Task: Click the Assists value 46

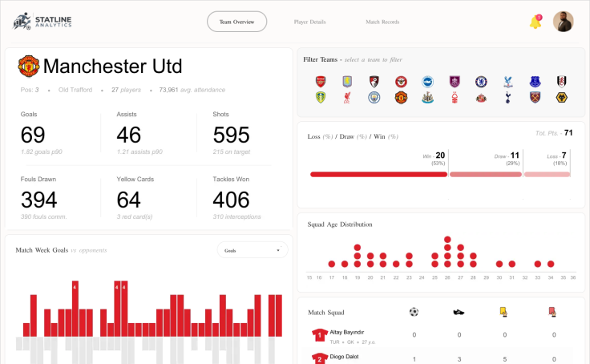Action: [129, 135]
